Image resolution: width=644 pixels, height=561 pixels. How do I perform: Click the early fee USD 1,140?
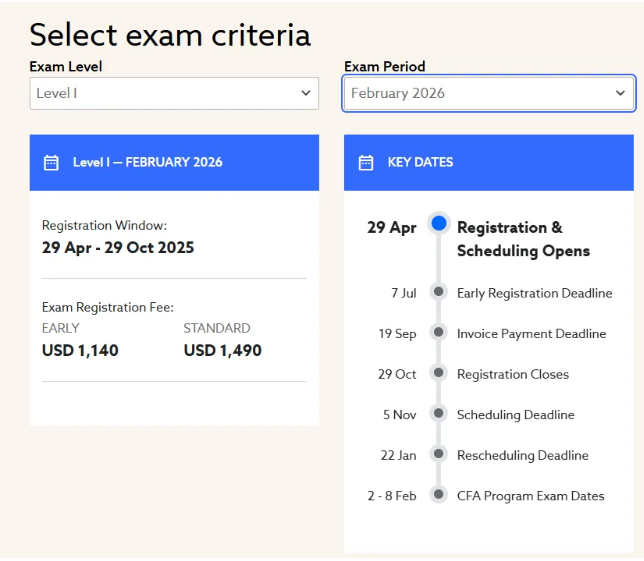coord(80,350)
